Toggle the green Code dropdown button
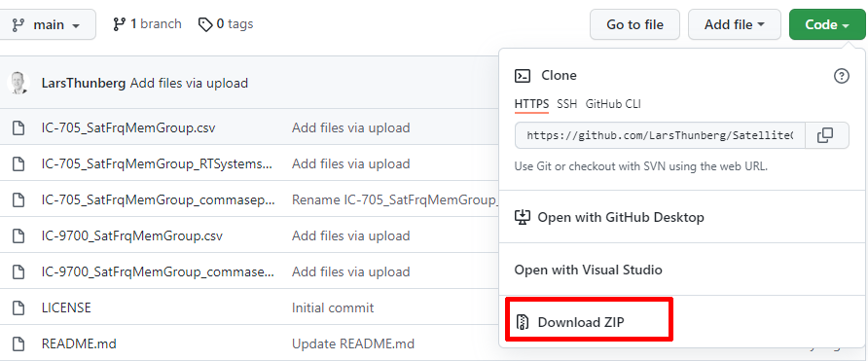The image size is (868, 361). pyautogui.click(x=827, y=25)
